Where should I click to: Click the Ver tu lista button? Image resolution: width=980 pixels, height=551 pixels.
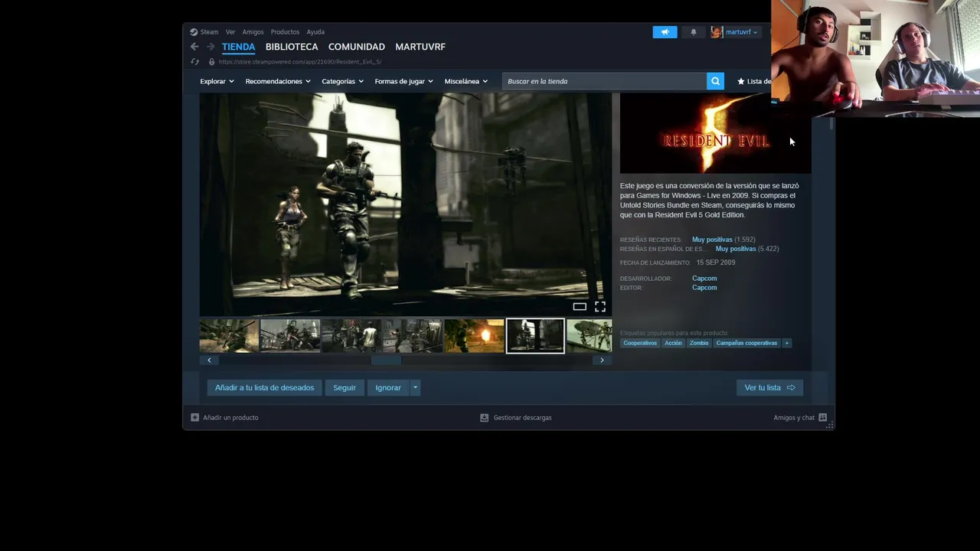coord(769,388)
